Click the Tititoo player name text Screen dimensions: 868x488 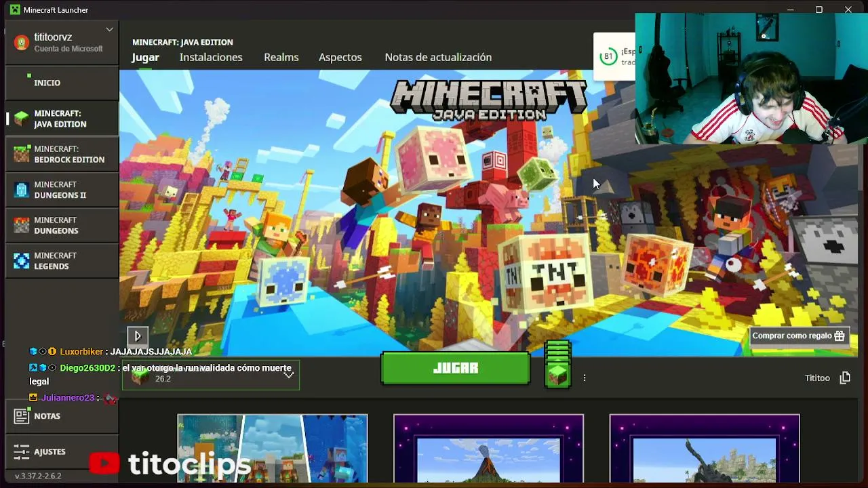click(x=817, y=378)
